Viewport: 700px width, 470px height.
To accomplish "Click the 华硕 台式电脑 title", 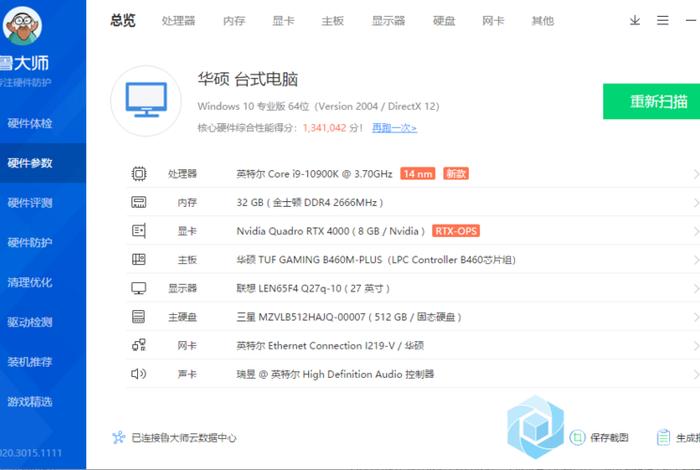I will [x=248, y=79].
